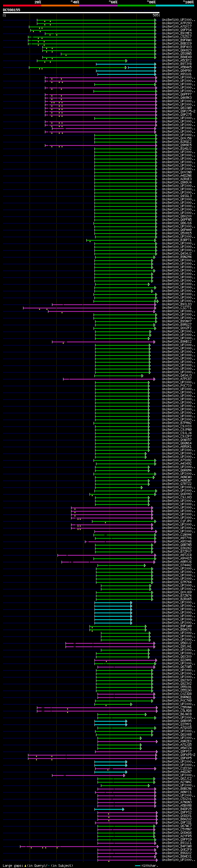The height and width of the screenshot is (868, 197).
Task: Select hit UniRef100_Q9FIQ1
Action: click(177, 822)
